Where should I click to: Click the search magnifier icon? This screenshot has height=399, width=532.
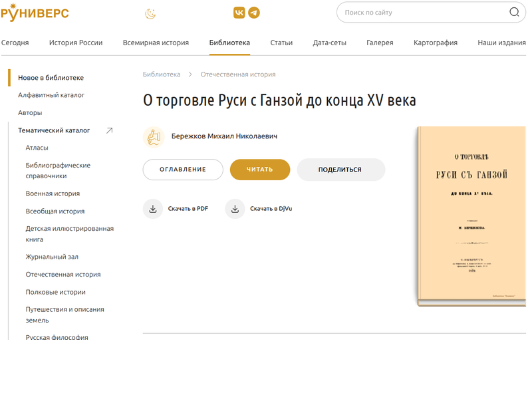tap(514, 12)
